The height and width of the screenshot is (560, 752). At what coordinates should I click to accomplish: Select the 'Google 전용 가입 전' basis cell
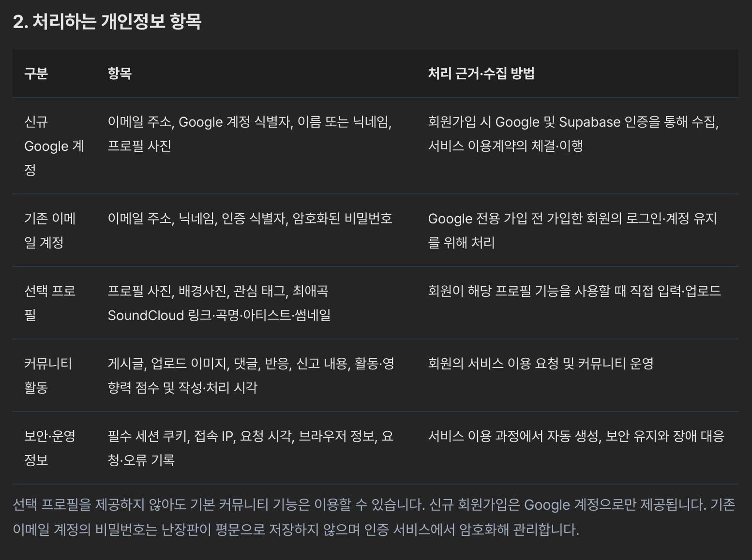572,230
